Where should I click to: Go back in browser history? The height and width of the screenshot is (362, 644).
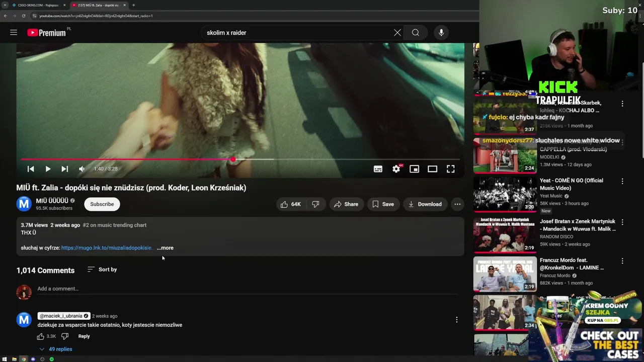coord(5,16)
